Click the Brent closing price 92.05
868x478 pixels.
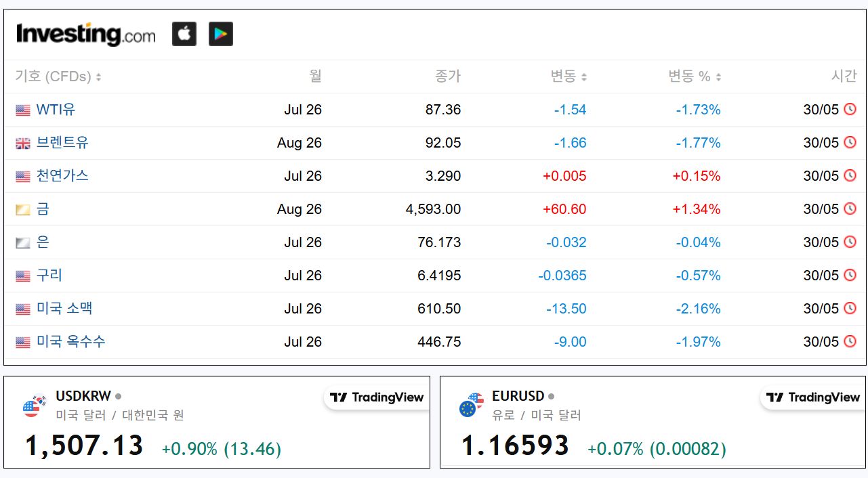click(443, 143)
